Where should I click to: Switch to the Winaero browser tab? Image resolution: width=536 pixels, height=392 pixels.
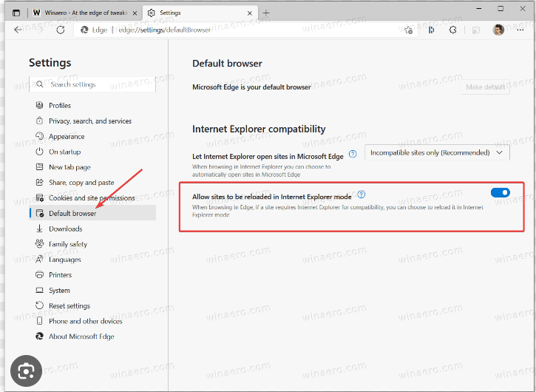(86, 13)
